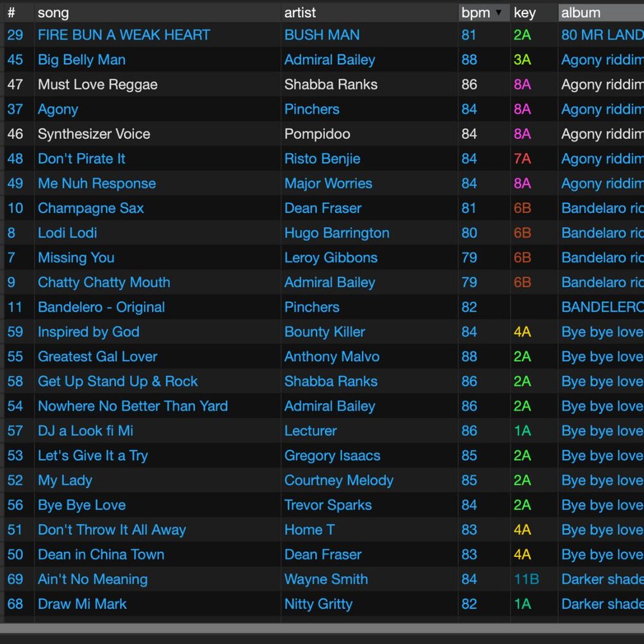This screenshot has width=644, height=644.
Task: Select the song Greatest Gal Lover
Action: [98, 356]
